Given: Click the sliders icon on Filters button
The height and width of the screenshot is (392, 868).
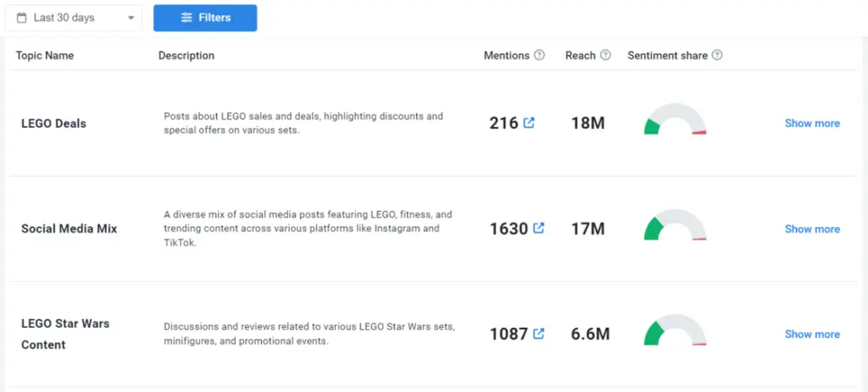Looking at the screenshot, I should pos(187,18).
